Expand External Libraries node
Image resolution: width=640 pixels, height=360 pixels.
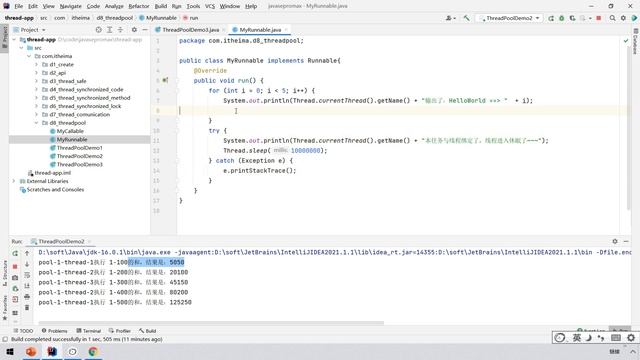pyautogui.click(x=14, y=181)
